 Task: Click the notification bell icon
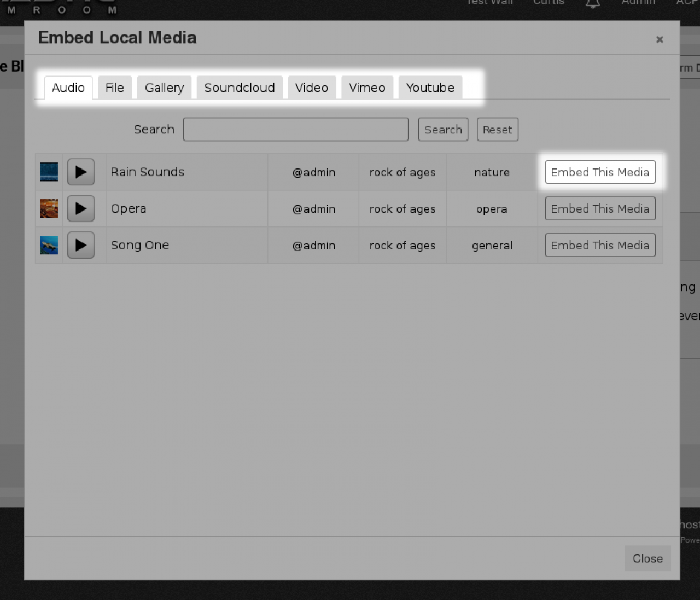(593, 3)
